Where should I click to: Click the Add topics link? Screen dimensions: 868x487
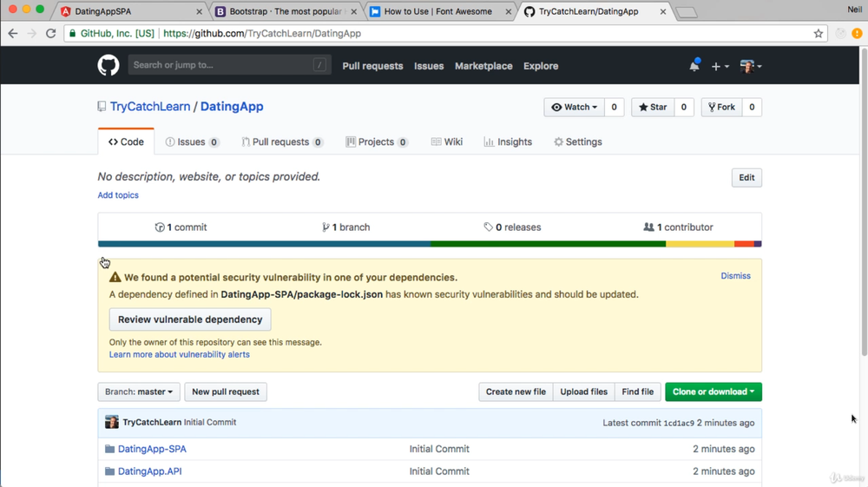point(118,194)
